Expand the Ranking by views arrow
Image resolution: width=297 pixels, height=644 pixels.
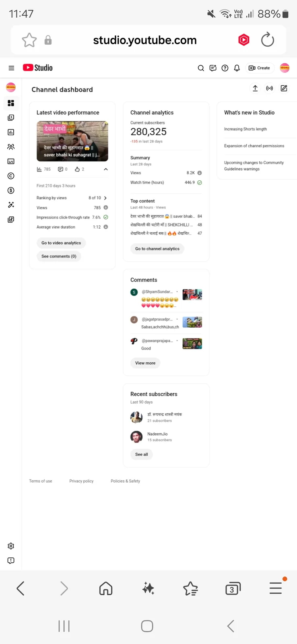(105, 198)
